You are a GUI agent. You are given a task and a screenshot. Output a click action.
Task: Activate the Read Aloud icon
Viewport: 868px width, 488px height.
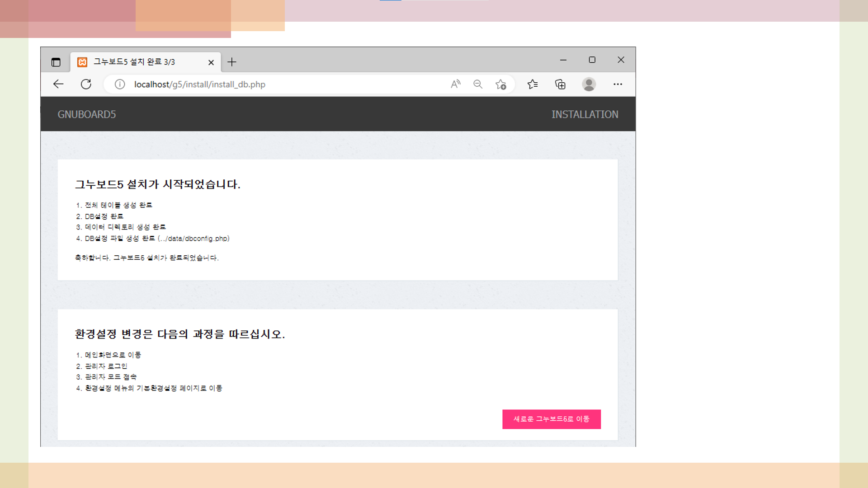455,84
